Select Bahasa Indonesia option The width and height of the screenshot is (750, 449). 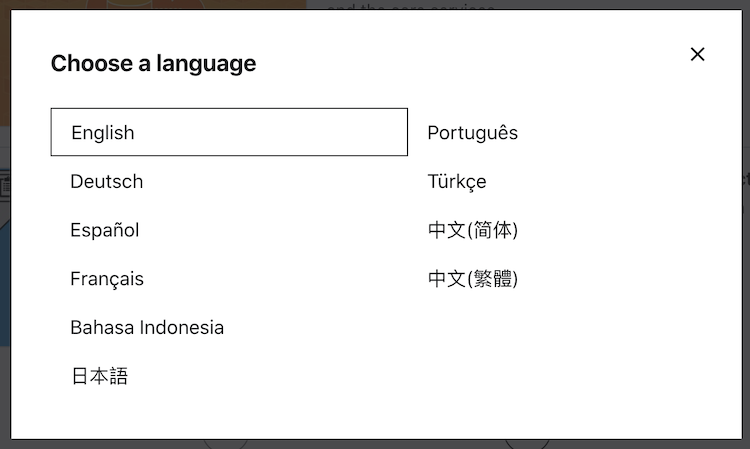[147, 328]
